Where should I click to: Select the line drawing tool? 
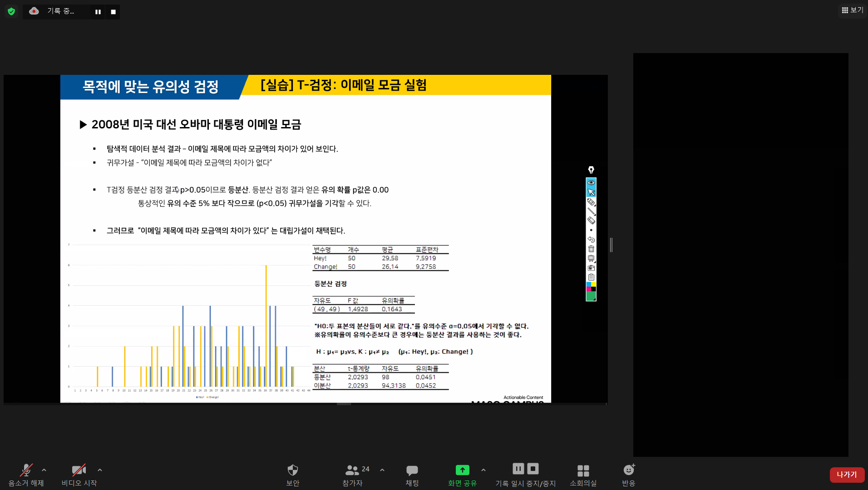(591, 211)
